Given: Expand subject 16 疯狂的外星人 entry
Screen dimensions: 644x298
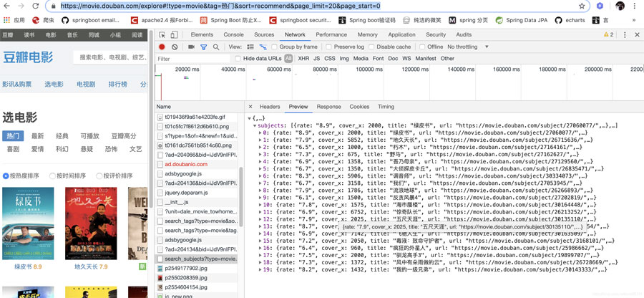Looking at the screenshot, I should tap(260, 248).
